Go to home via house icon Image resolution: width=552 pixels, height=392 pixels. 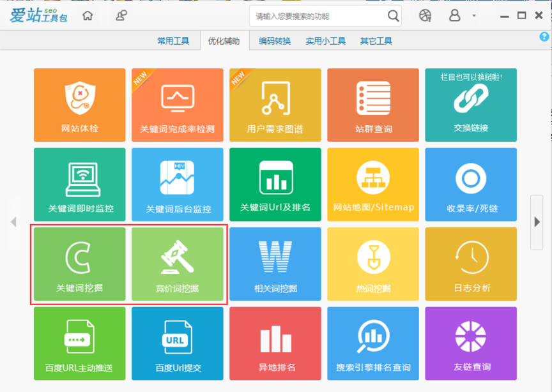click(88, 15)
